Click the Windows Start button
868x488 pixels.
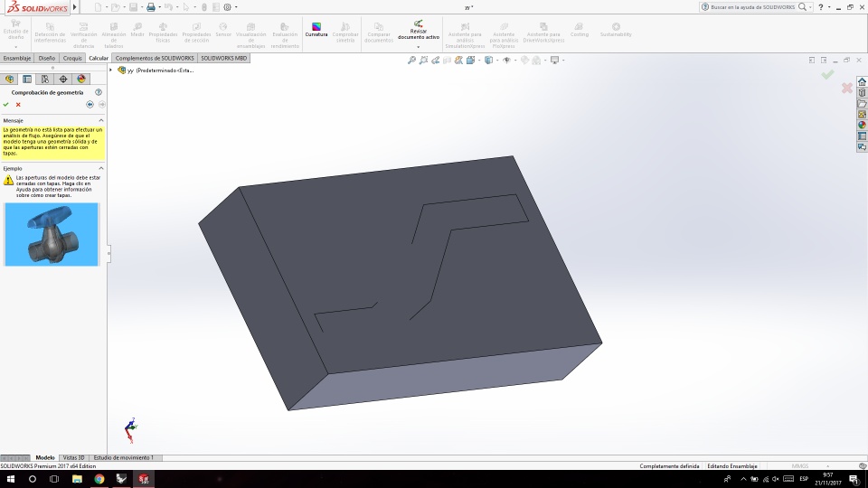11,479
